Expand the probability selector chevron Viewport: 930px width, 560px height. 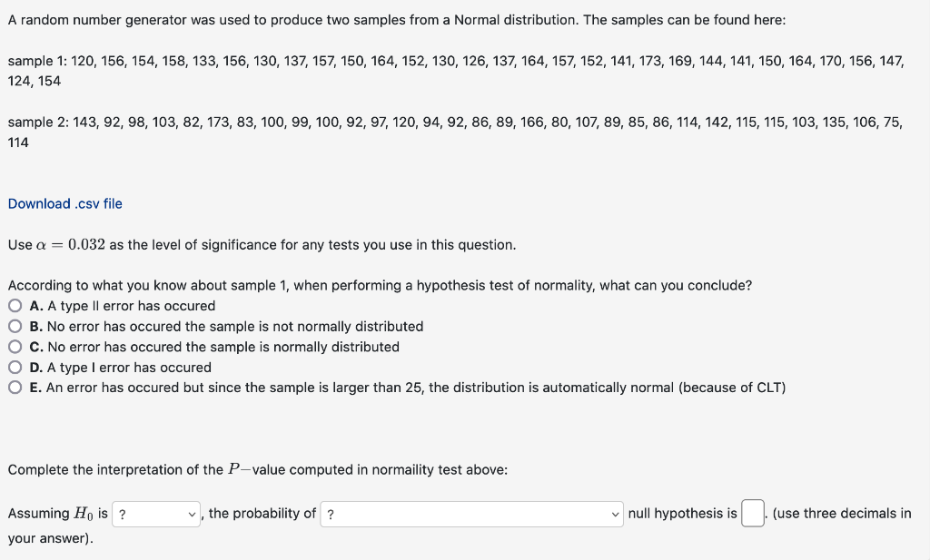click(612, 513)
